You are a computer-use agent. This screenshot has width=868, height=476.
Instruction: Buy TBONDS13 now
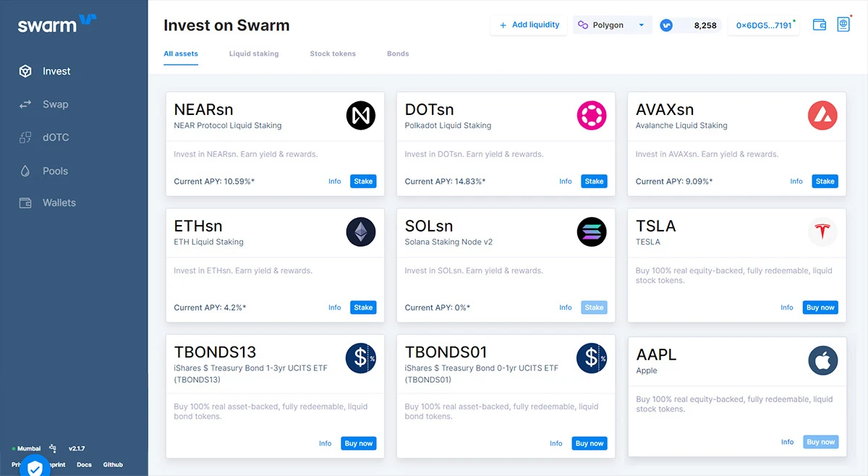coord(359,443)
